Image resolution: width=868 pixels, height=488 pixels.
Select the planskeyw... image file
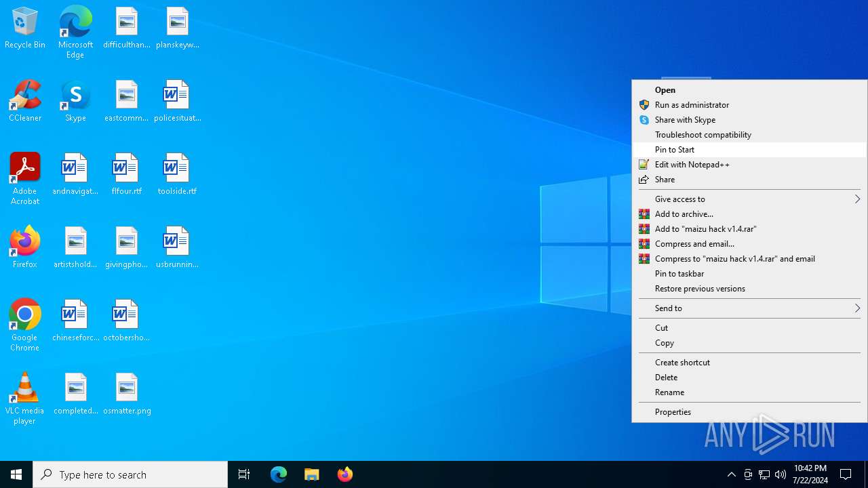[x=178, y=28]
